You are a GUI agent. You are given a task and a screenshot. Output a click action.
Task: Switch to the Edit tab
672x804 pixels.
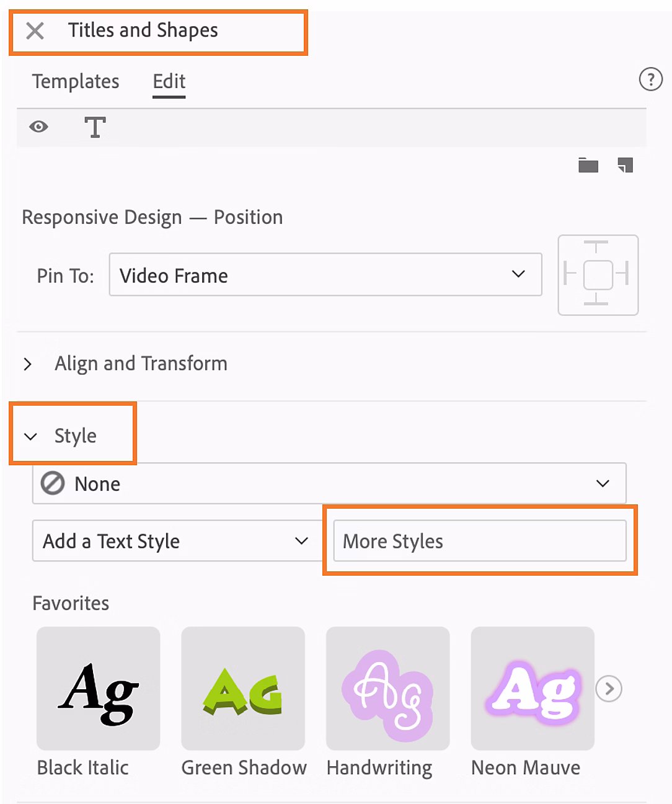tap(168, 81)
